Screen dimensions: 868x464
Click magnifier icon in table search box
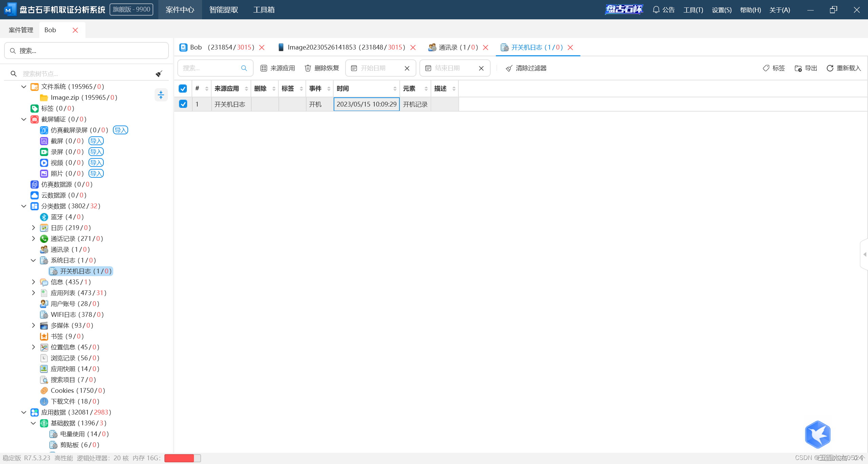point(244,68)
